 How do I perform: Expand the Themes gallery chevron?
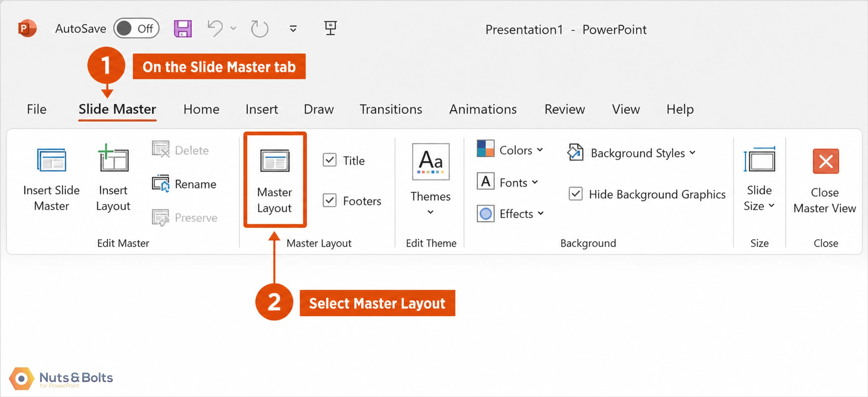coord(430,212)
